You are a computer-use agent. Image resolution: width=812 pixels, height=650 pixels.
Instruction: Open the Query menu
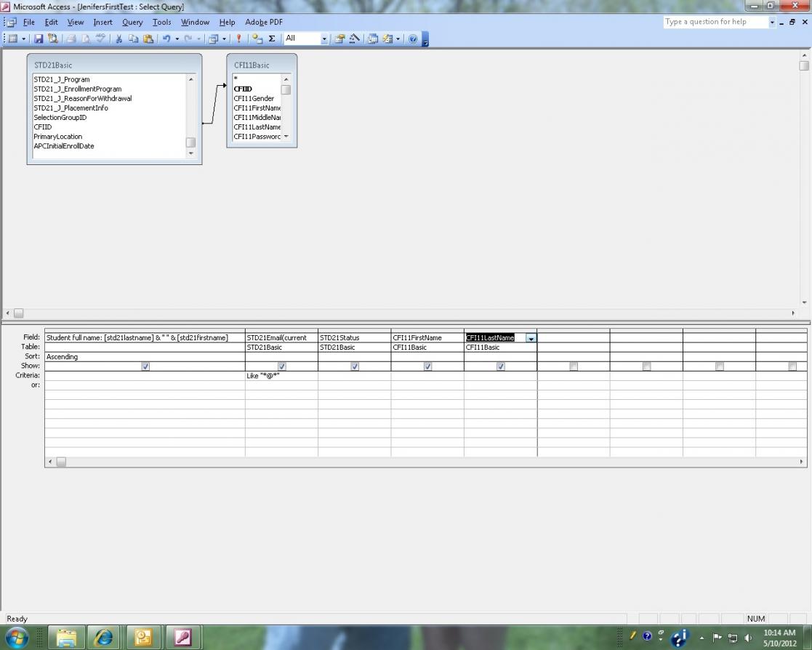tap(132, 23)
